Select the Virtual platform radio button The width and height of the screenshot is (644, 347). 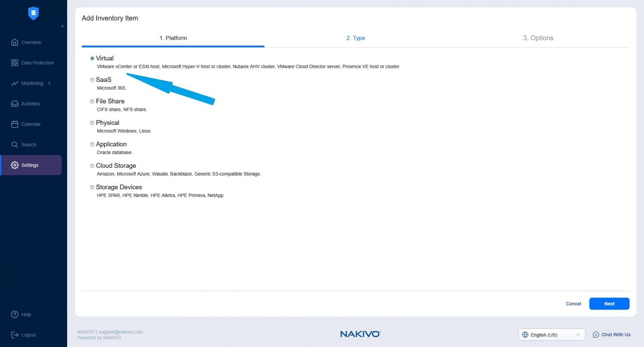[92, 58]
